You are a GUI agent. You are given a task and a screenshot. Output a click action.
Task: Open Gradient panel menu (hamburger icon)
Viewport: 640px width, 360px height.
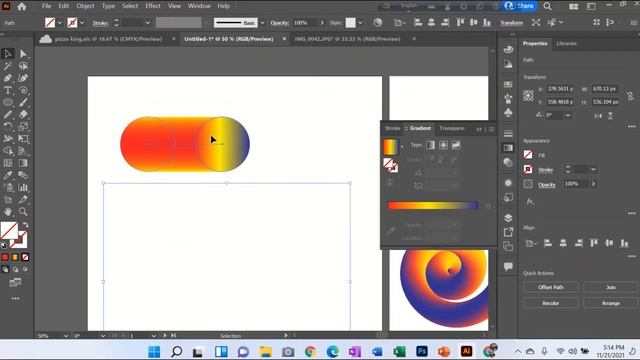tap(491, 129)
